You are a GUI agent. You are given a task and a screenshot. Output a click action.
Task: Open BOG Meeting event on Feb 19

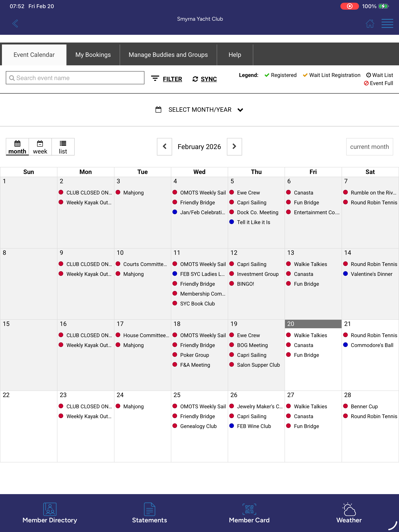tap(252, 345)
